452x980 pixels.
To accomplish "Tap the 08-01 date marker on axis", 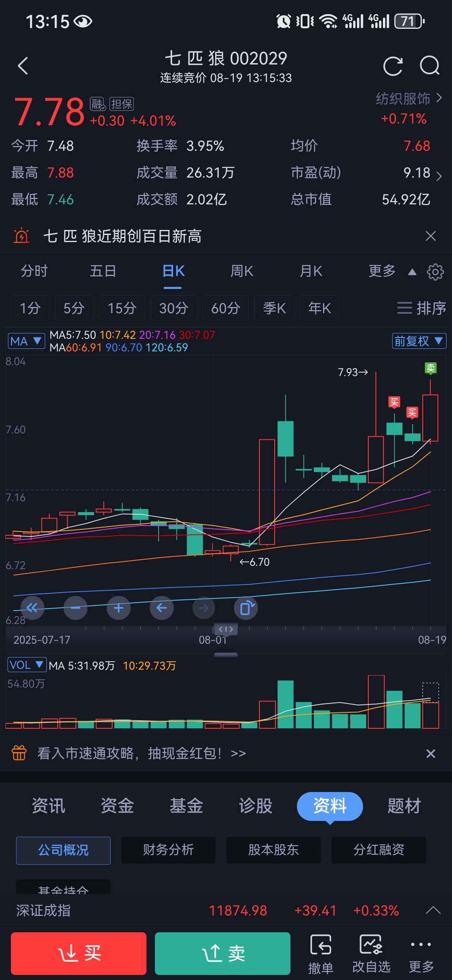I will coord(213,640).
